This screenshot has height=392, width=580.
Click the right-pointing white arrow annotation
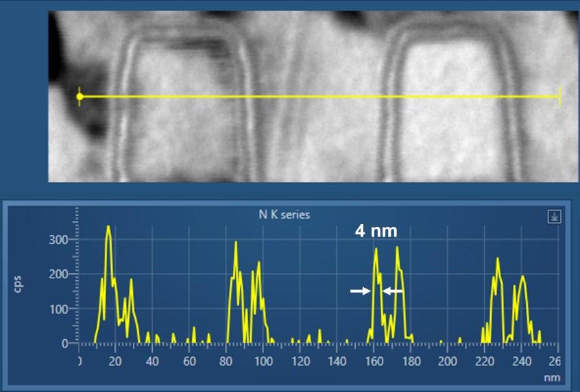click(x=359, y=291)
